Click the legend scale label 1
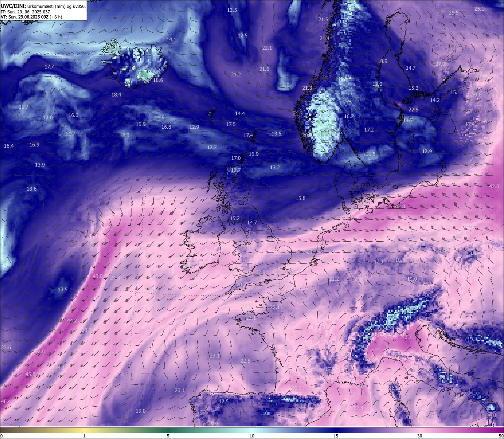504x439 pixels. click(x=84, y=436)
